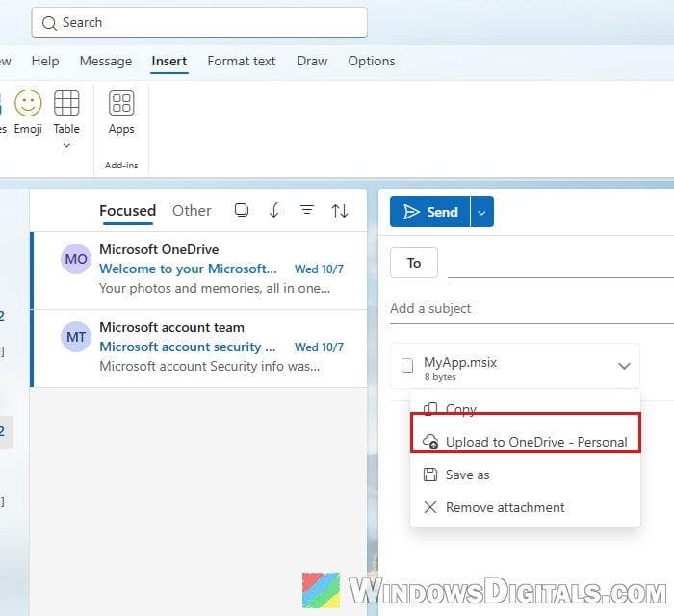Click the select messages icon
The image size is (674, 616).
pos(242,210)
